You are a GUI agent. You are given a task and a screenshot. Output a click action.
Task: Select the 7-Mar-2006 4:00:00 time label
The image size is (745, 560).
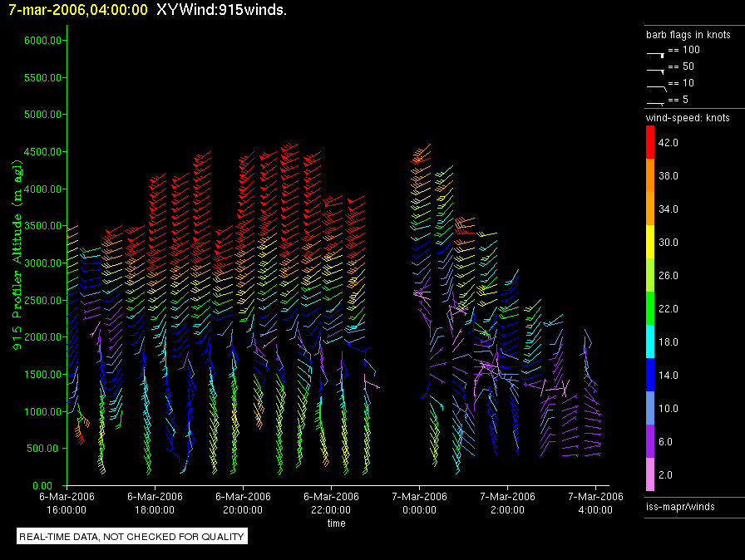pyautogui.click(x=595, y=503)
